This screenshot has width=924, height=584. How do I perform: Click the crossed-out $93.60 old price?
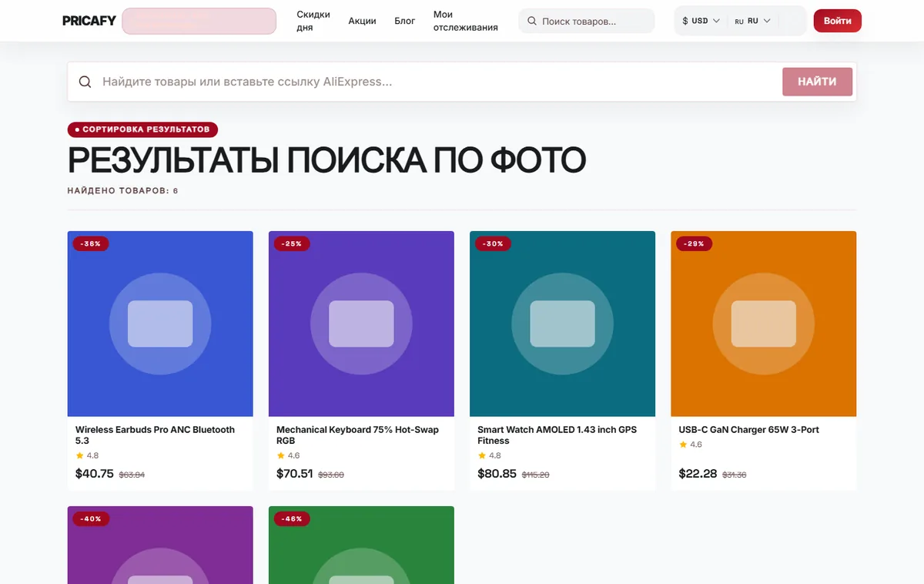[331, 475]
